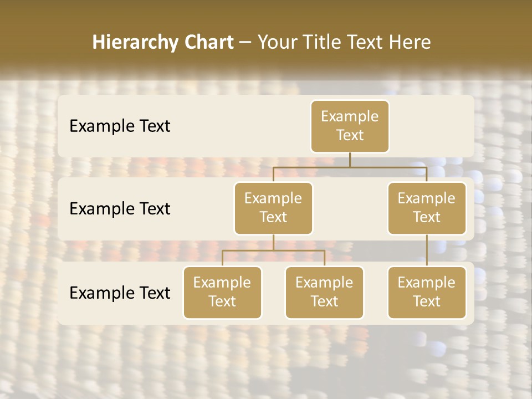Screen dimensions: 532x399
Task: Click the first row's Example Text label
Action: (120, 126)
